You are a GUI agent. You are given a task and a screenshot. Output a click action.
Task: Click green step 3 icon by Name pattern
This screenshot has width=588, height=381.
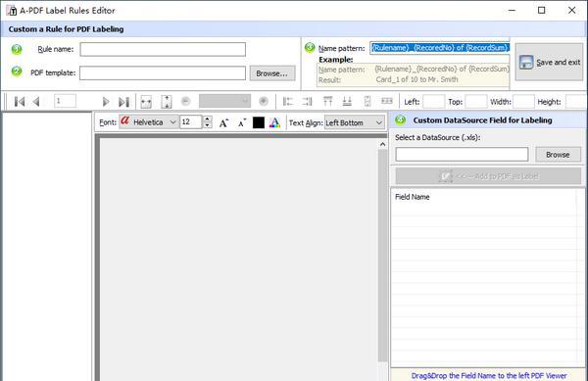[x=310, y=48]
